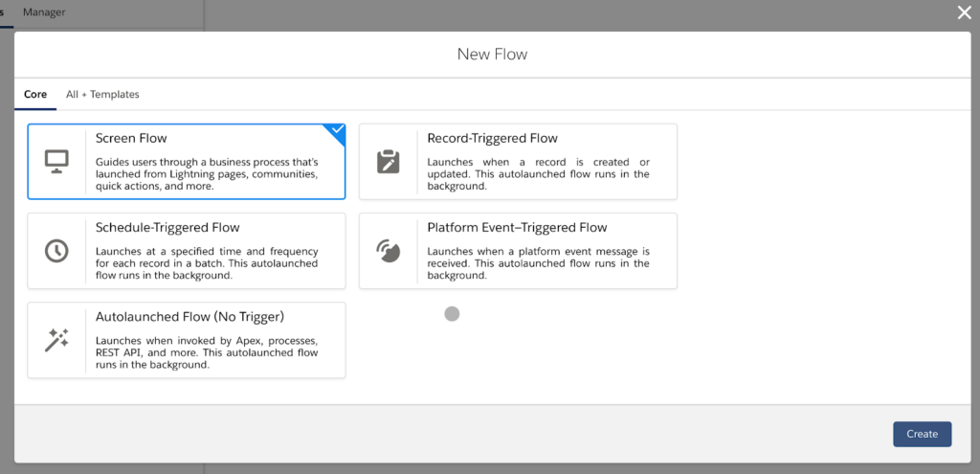Select the Screen Flow title
980x474 pixels.
[131, 138]
